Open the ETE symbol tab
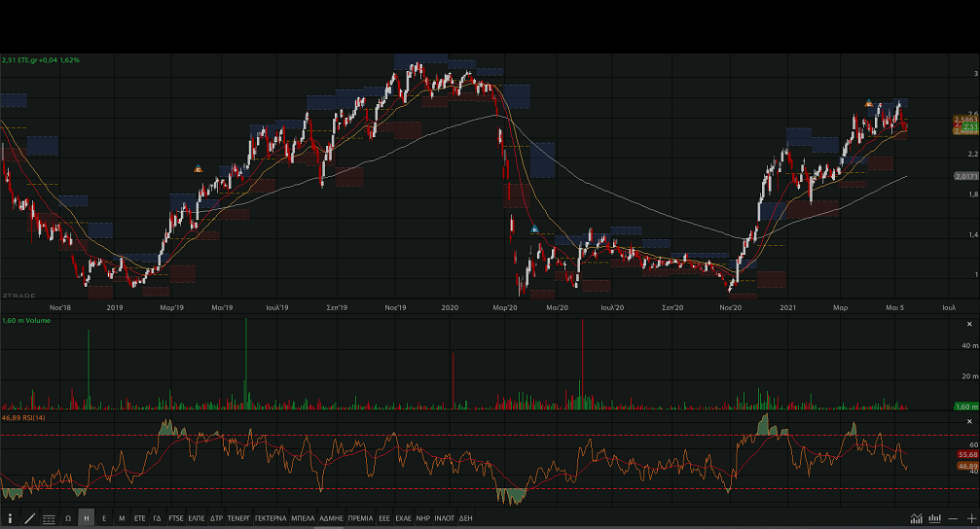The width and height of the screenshot is (980, 529). (x=139, y=519)
